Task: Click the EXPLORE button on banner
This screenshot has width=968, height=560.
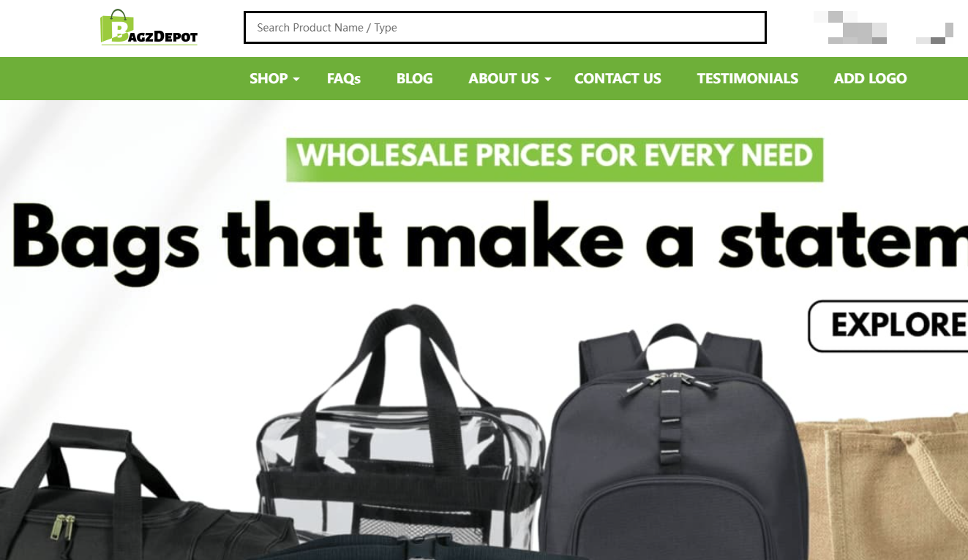Action: [888, 326]
